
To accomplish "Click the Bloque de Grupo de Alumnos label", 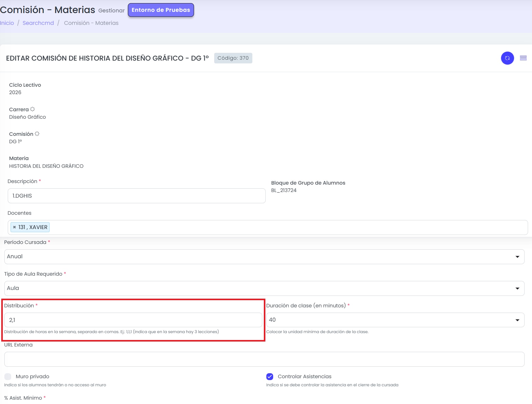I will click(x=308, y=183).
